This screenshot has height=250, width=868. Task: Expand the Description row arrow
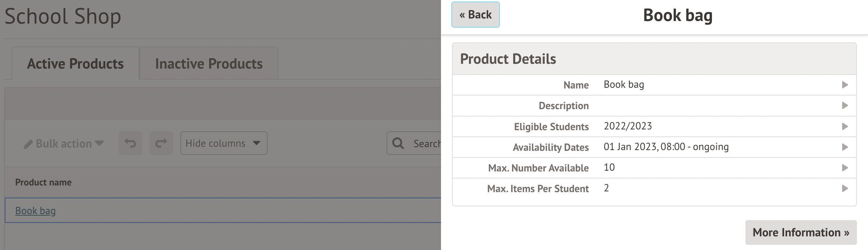coord(845,105)
